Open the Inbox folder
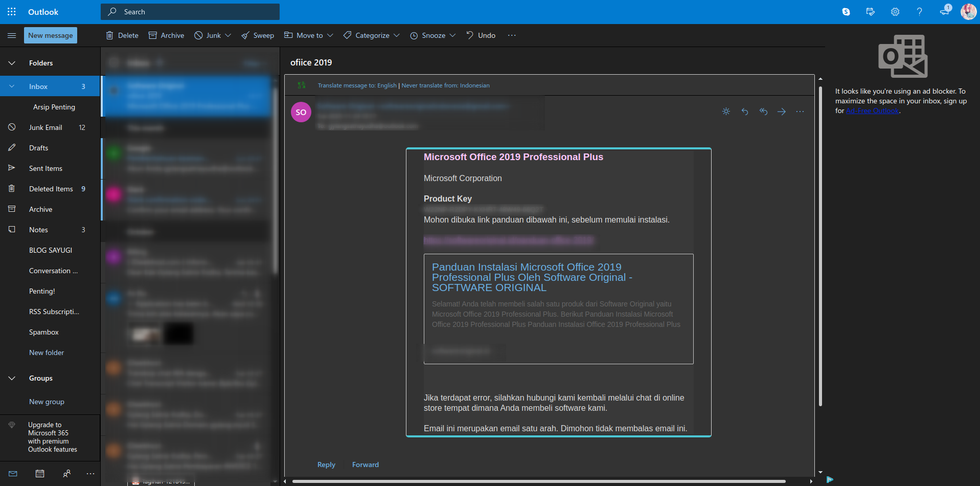The image size is (980, 486). 50,86
